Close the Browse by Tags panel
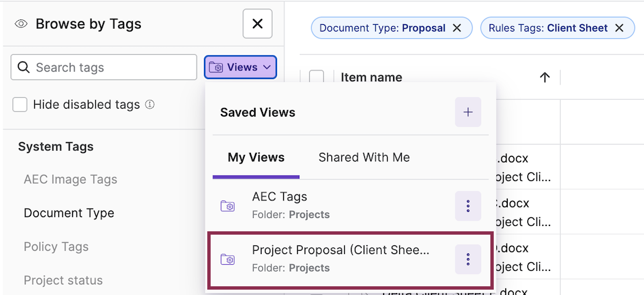Viewport: 644px width, 295px height. 257,24
